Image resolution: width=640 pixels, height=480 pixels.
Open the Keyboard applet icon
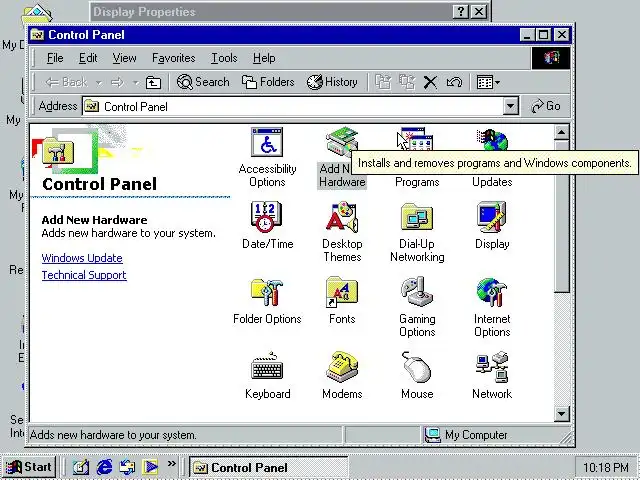(267, 367)
